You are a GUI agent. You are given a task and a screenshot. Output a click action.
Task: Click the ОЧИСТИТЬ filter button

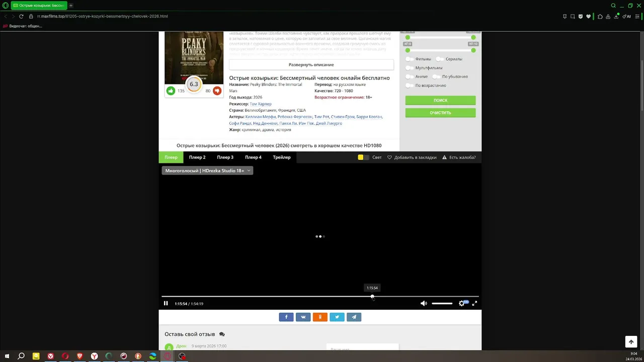tap(440, 113)
